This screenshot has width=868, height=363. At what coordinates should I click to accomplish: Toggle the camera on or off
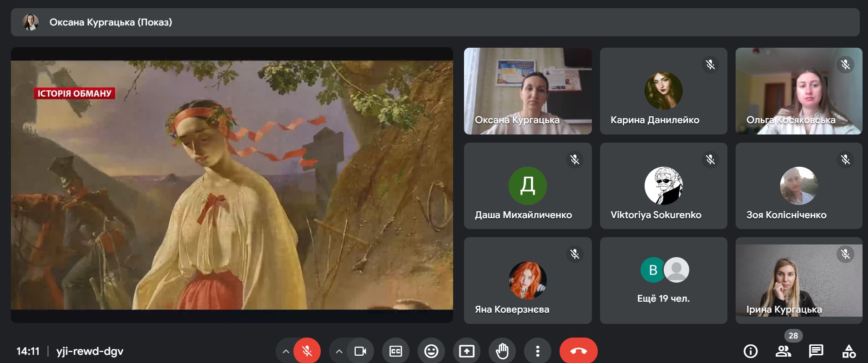pyautogui.click(x=360, y=351)
